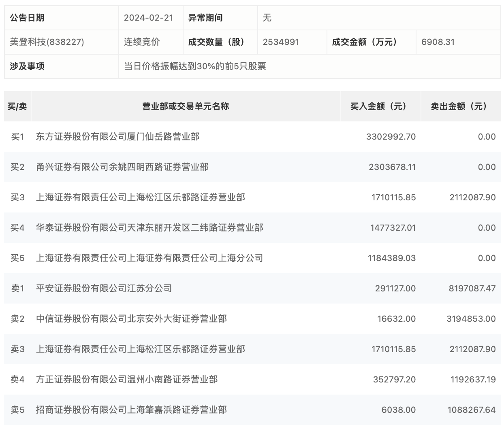Image resolution: width=504 pixels, height=429 pixels.
Task: Select 2112087.90 in the 卖3 row
Action: click(472, 349)
